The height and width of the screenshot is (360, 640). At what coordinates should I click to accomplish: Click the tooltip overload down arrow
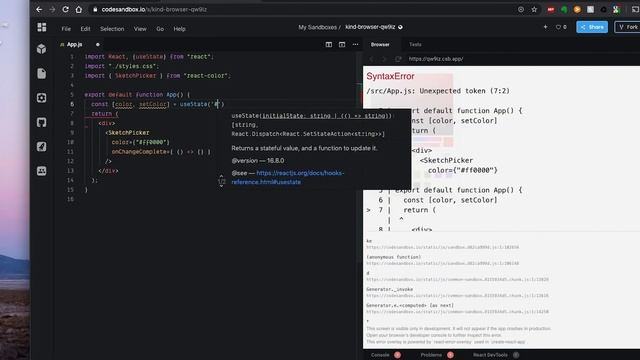222,186
